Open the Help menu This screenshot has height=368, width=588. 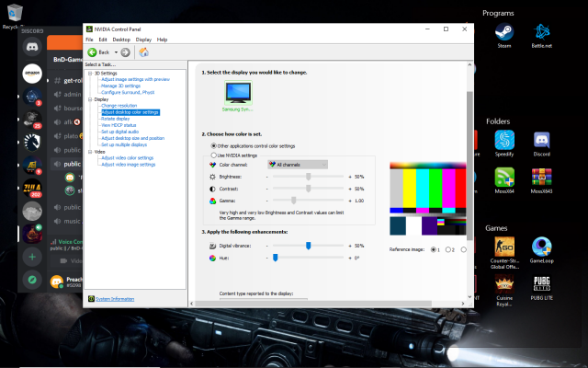162,40
